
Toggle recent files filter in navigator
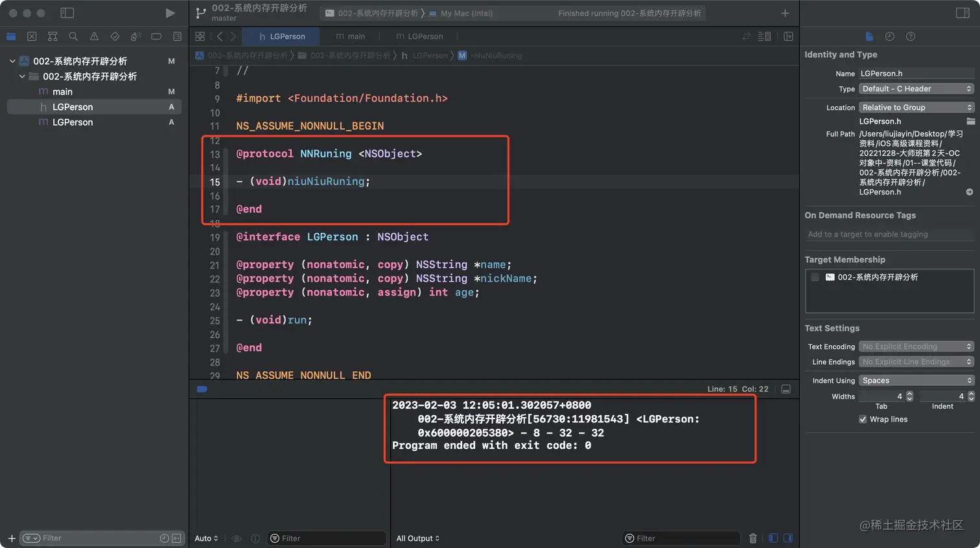(164, 538)
